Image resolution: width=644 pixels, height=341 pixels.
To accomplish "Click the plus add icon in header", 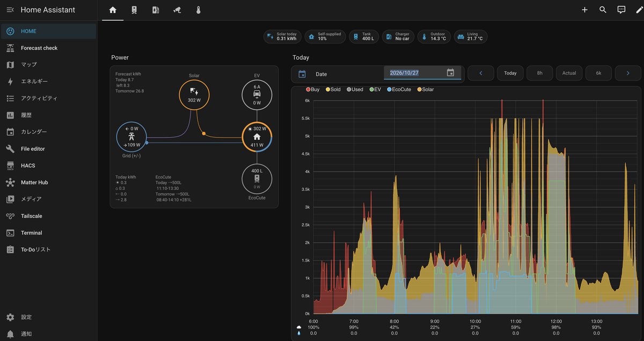I will 585,10.
